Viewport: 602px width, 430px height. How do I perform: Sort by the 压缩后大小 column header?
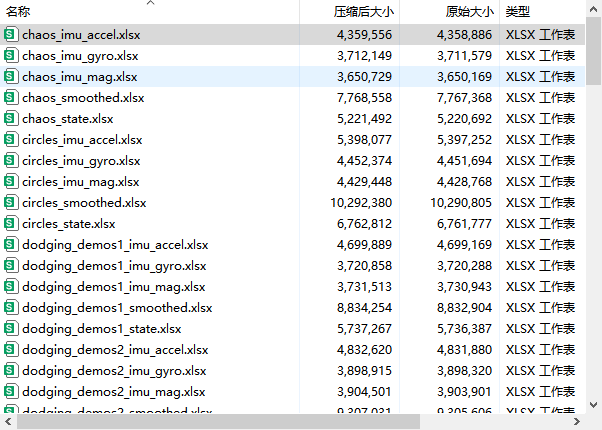click(350, 12)
